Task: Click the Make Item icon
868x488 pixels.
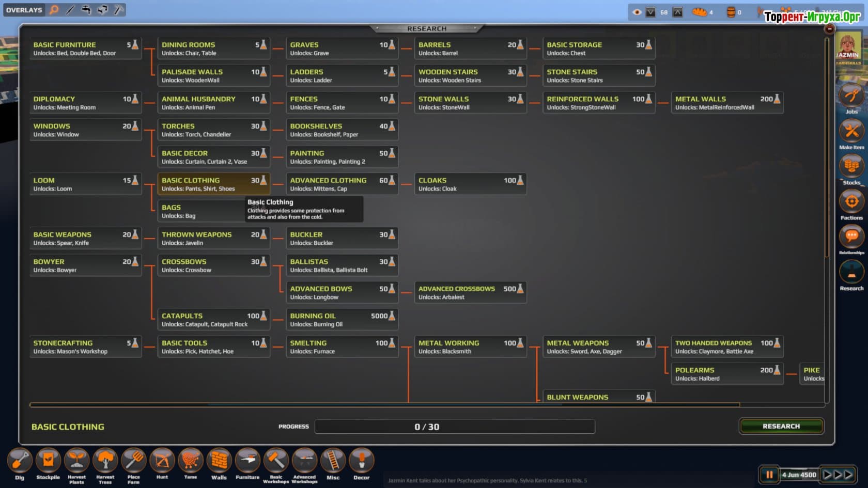Action: [851, 131]
